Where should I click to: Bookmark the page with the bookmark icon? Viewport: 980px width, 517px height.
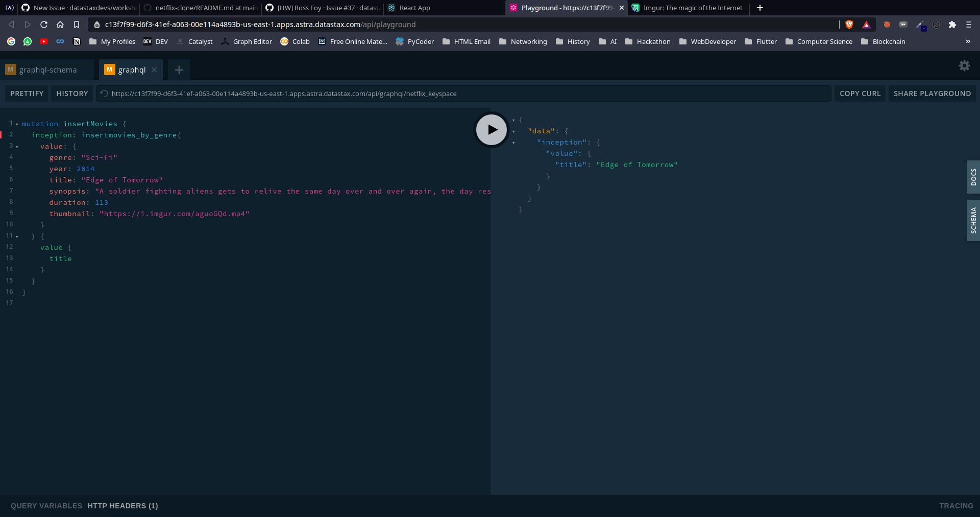tap(77, 24)
